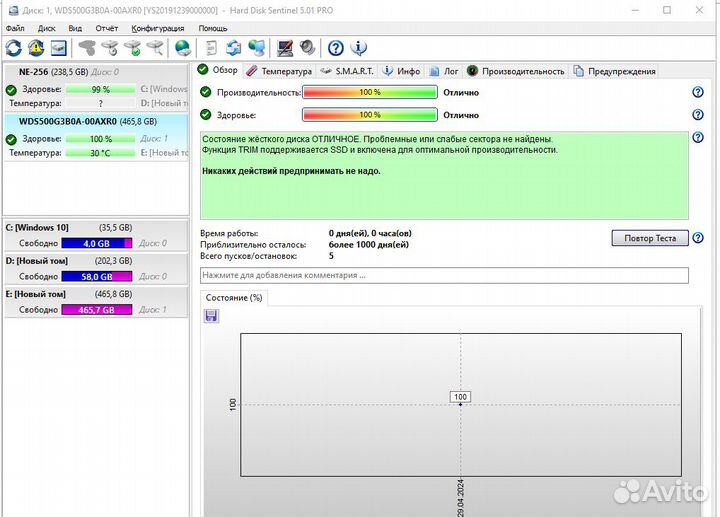Click the globe with monitor network icon
The image size is (720, 517).
(257, 48)
